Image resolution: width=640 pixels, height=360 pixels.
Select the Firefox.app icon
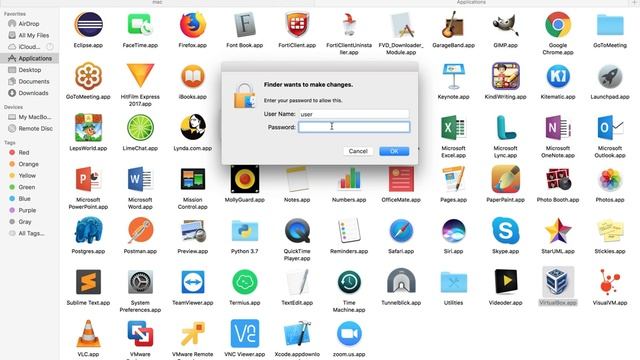click(193, 25)
